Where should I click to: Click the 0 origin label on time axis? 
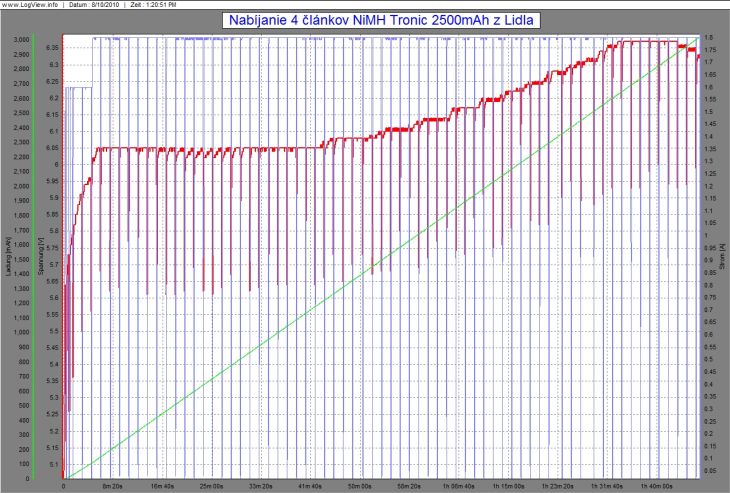[64, 485]
